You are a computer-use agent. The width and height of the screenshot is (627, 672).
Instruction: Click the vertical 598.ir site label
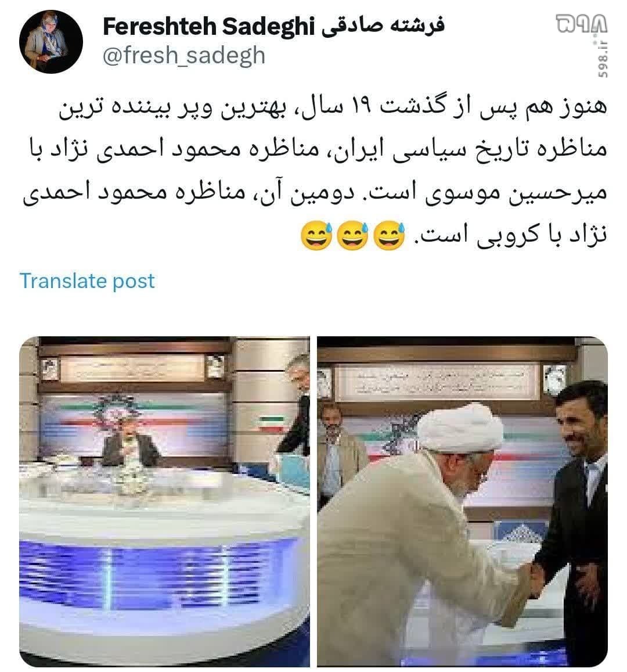pyautogui.click(x=603, y=58)
